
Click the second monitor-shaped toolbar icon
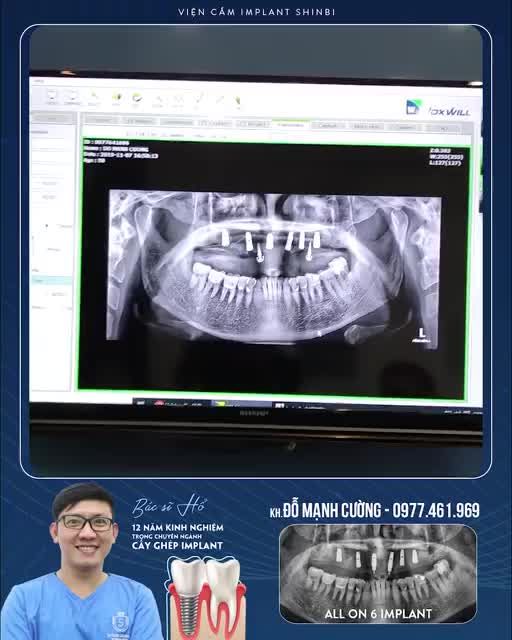coord(72,98)
